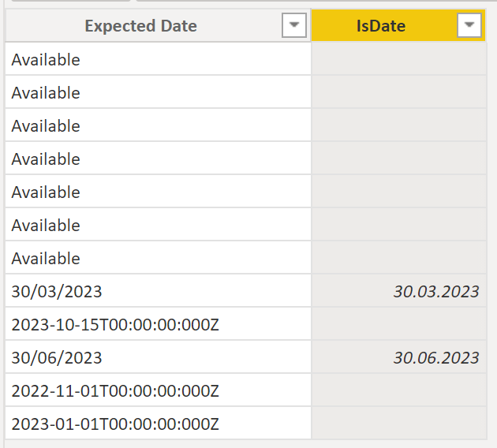Click the 2023-10-15T00:00:00:000Z cell

pyautogui.click(x=158, y=324)
